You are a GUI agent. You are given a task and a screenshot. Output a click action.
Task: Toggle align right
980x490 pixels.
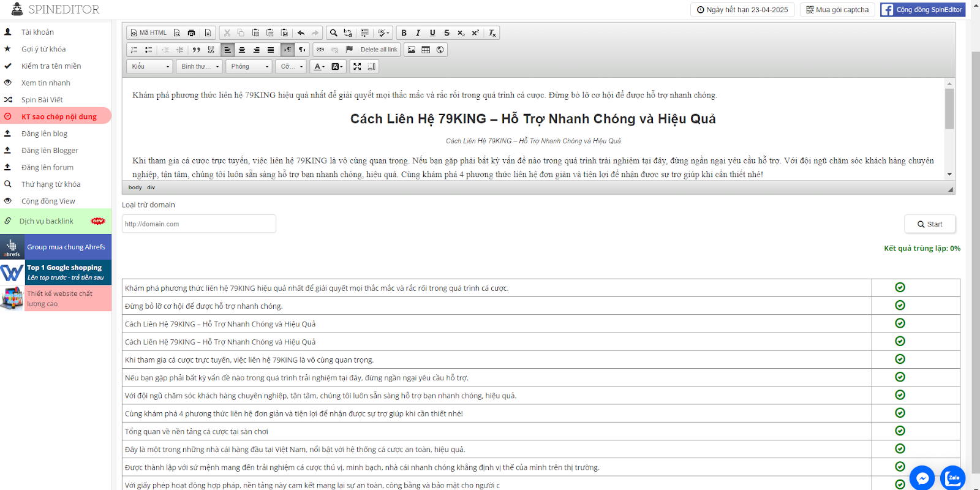[256, 50]
